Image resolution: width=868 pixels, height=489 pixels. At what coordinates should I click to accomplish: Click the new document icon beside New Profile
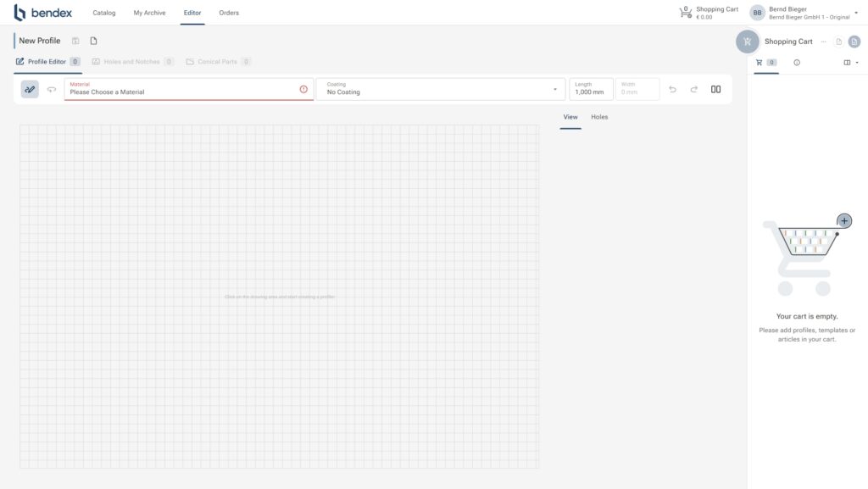[94, 41]
